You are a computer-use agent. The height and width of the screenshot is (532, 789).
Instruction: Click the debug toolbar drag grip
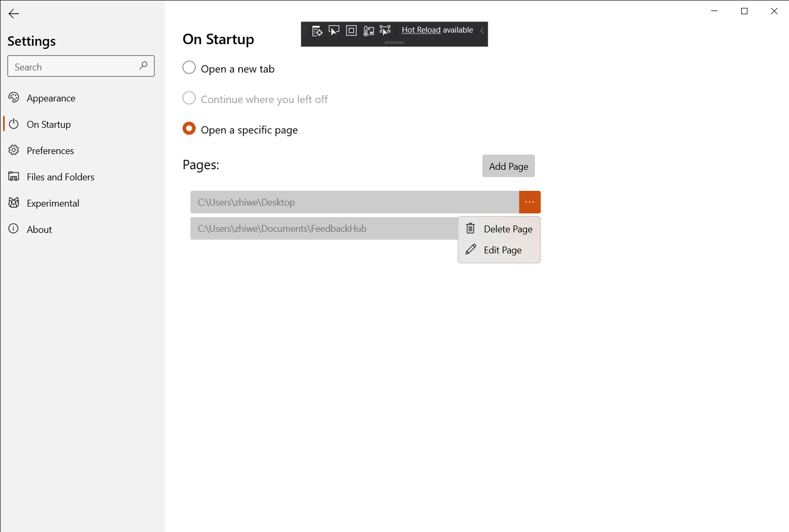[305, 31]
